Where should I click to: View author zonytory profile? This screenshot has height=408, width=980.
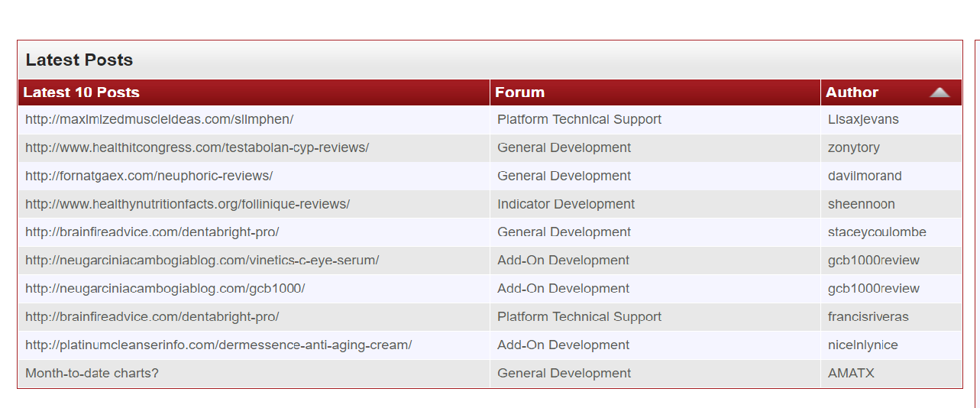853,147
